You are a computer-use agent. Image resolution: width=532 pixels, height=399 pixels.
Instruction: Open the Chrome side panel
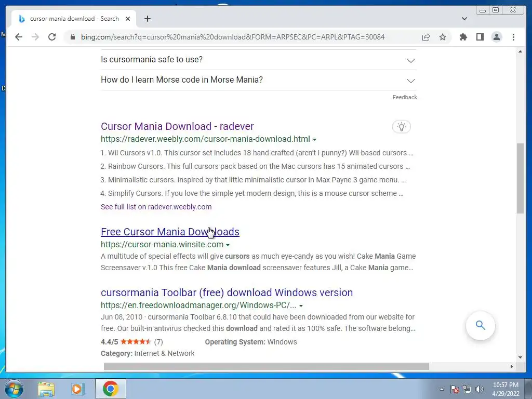point(480,37)
